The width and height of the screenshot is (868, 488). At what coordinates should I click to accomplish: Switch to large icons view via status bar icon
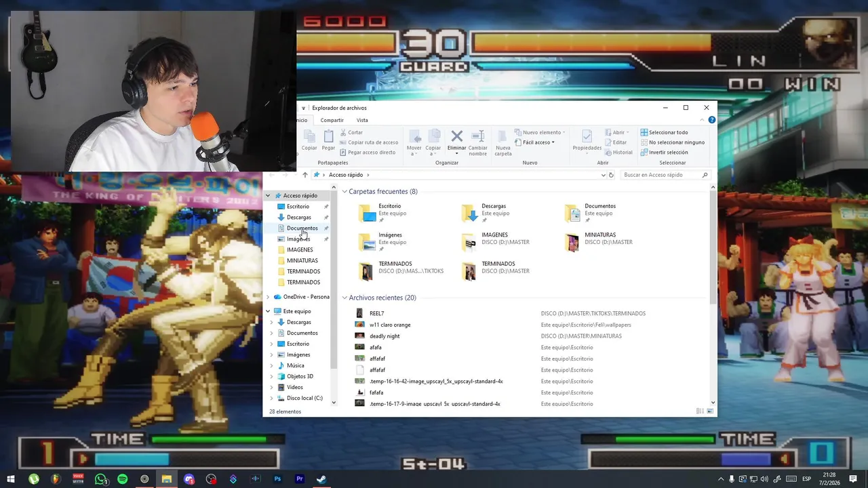(x=710, y=411)
